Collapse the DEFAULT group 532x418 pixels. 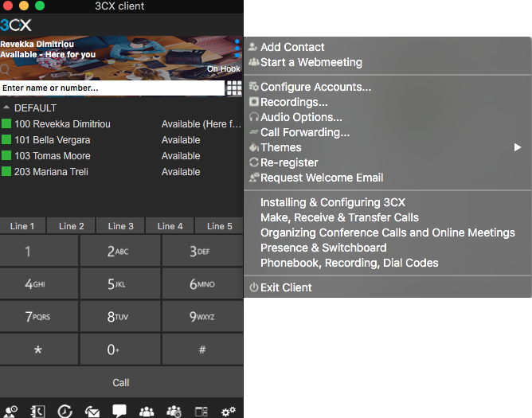[6, 107]
